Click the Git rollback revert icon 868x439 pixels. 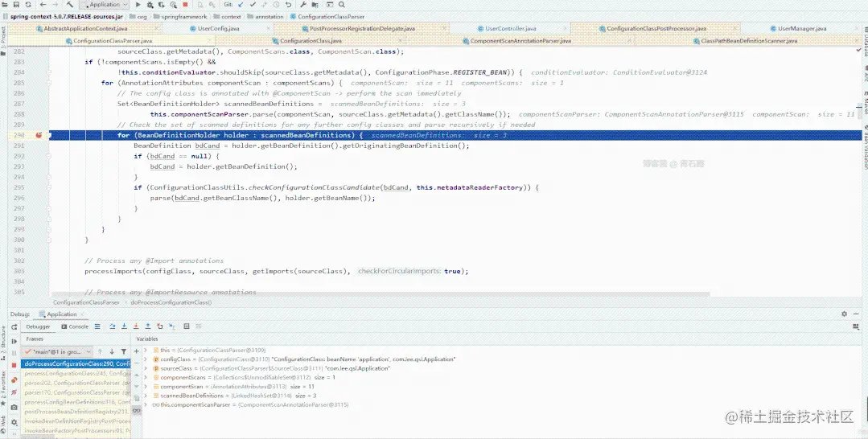click(x=289, y=5)
